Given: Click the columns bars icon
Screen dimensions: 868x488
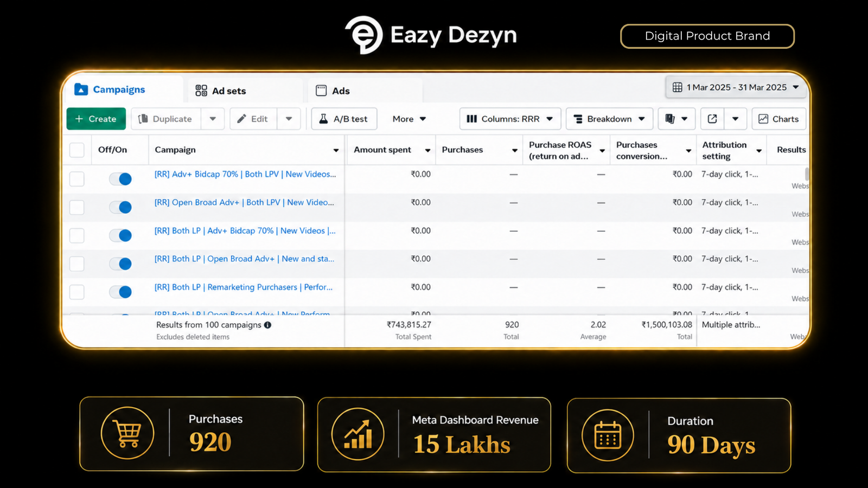Looking at the screenshot, I should (x=471, y=119).
